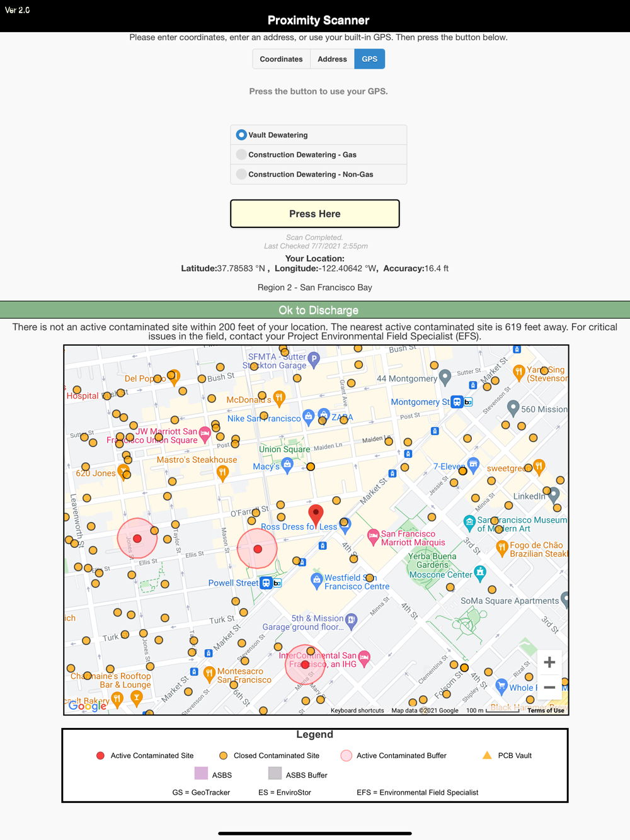Tap the 7-Eleven store marker
630x840 pixels.
pos(473,465)
